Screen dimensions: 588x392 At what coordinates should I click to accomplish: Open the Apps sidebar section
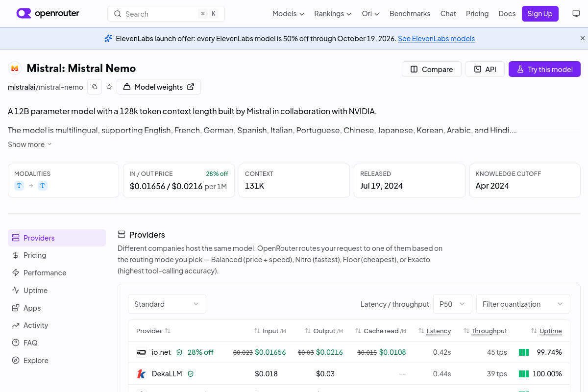(57, 308)
